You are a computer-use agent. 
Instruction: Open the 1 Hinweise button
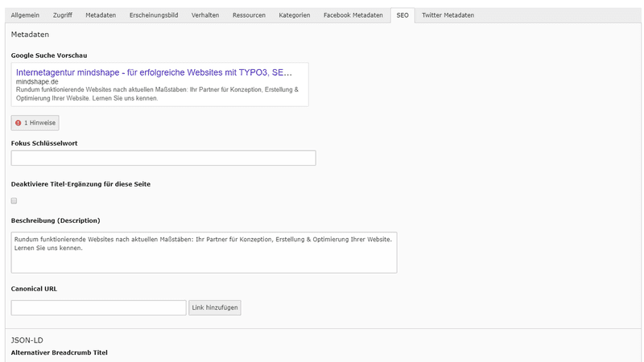(x=35, y=123)
